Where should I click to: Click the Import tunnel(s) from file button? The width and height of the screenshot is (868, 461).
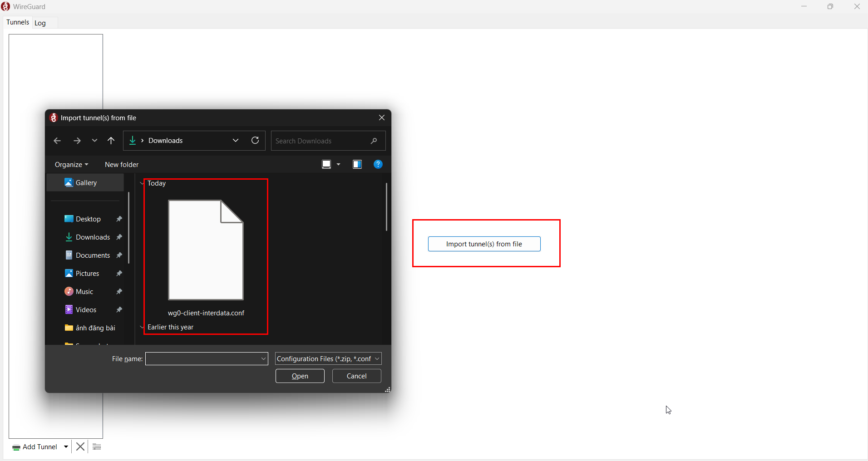pyautogui.click(x=484, y=244)
